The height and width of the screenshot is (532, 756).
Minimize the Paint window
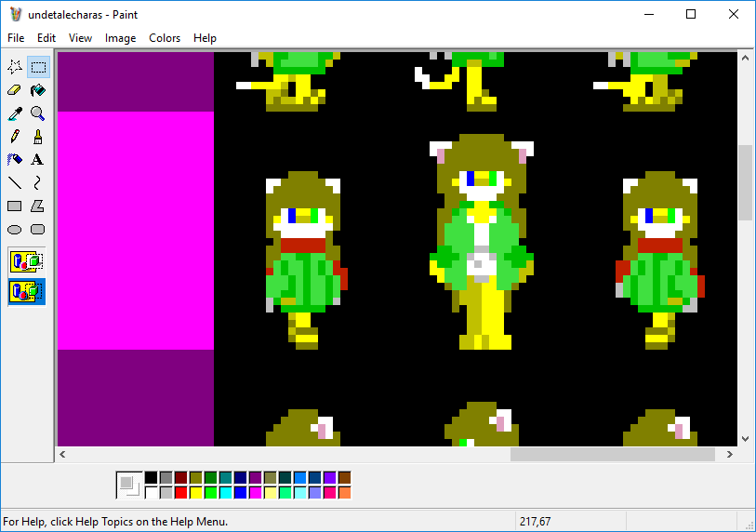tap(649, 14)
